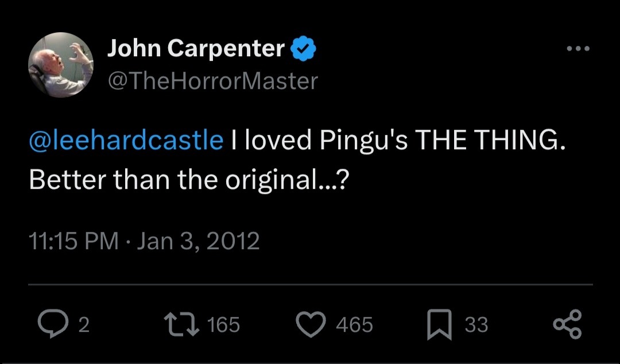
Task: Open the share icon options
Action: click(x=567, y=324)
